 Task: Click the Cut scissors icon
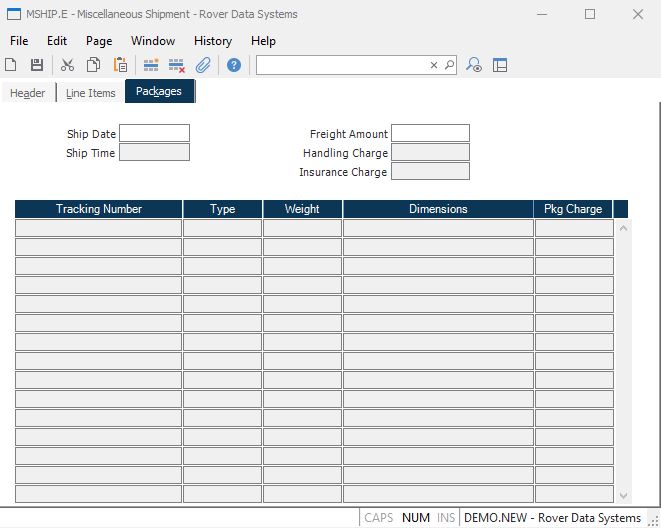[x=67, y=65]
